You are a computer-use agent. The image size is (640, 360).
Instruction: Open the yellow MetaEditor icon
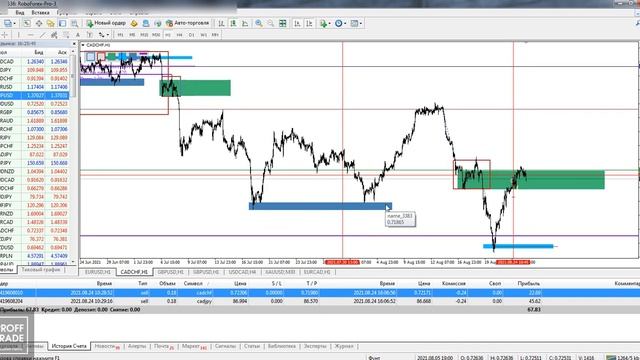pos(134,24)
